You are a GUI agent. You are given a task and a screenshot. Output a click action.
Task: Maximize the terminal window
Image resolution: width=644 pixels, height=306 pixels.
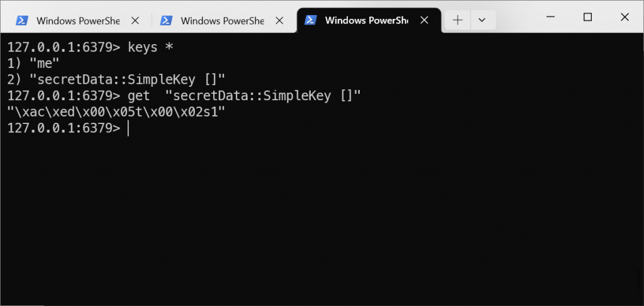click(x=588, y=17)
